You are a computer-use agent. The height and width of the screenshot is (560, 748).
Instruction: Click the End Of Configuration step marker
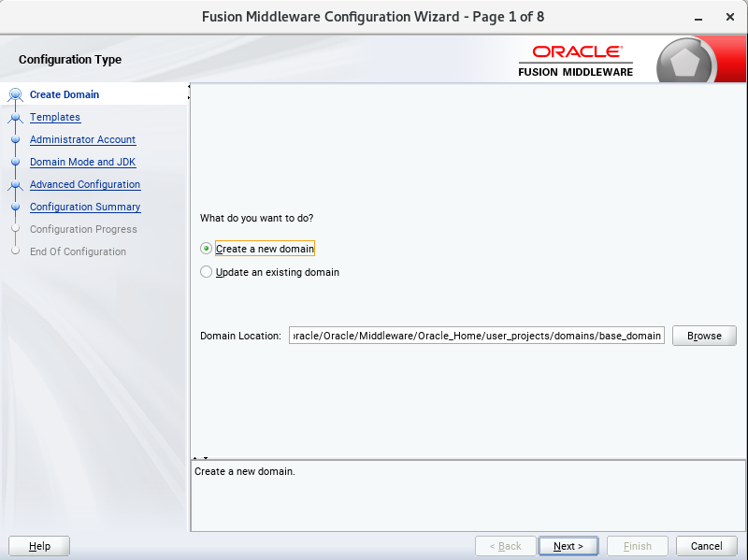(x=15, y=251)
